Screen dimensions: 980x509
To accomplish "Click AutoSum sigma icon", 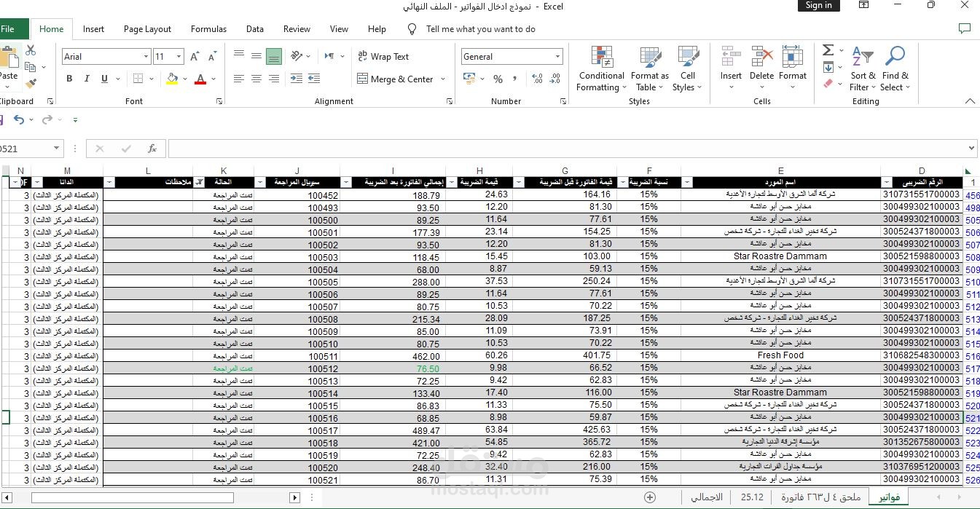I will coord(828,50).
